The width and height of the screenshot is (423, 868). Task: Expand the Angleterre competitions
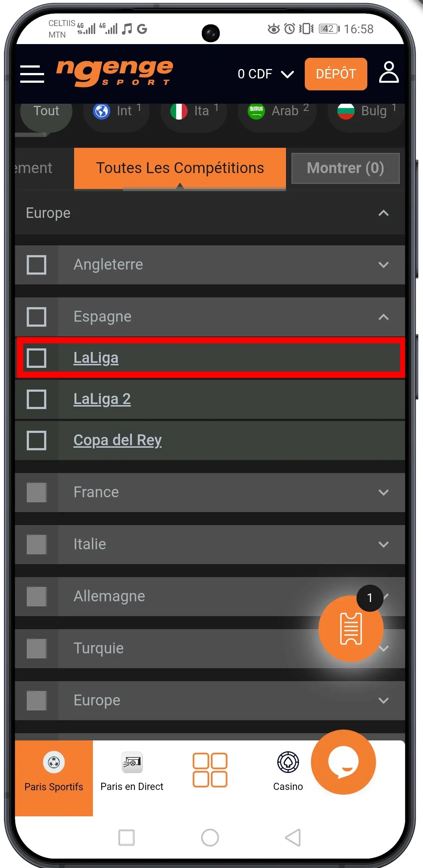click(x=384, y=265)
